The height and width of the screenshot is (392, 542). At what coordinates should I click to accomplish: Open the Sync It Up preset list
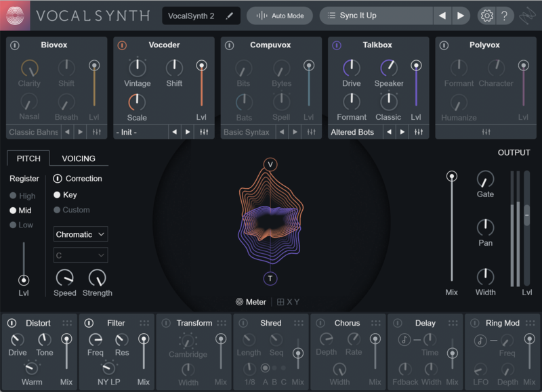tap(376, 16)
